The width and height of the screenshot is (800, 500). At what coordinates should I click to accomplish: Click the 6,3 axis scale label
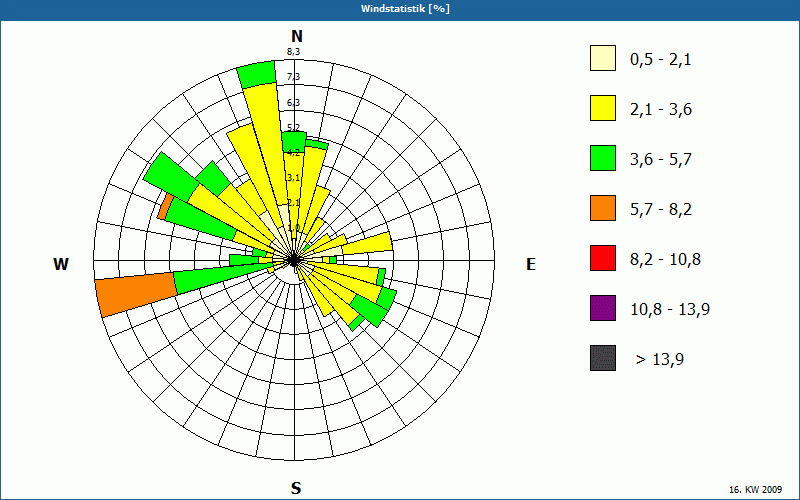293,103
